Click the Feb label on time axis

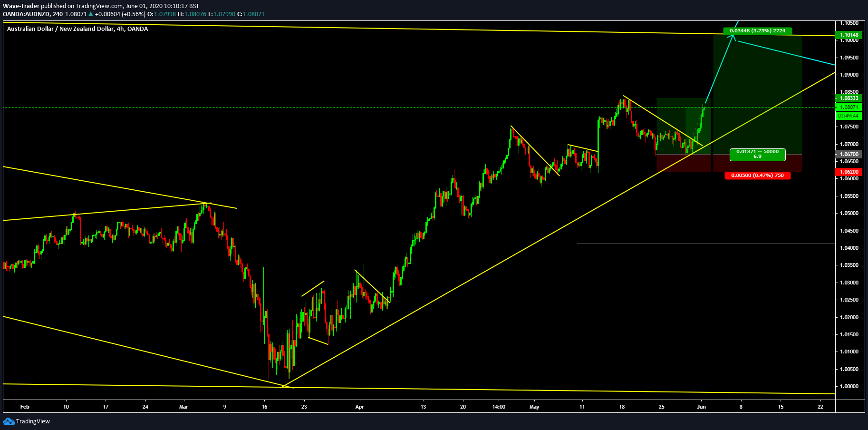coord(25,407)
